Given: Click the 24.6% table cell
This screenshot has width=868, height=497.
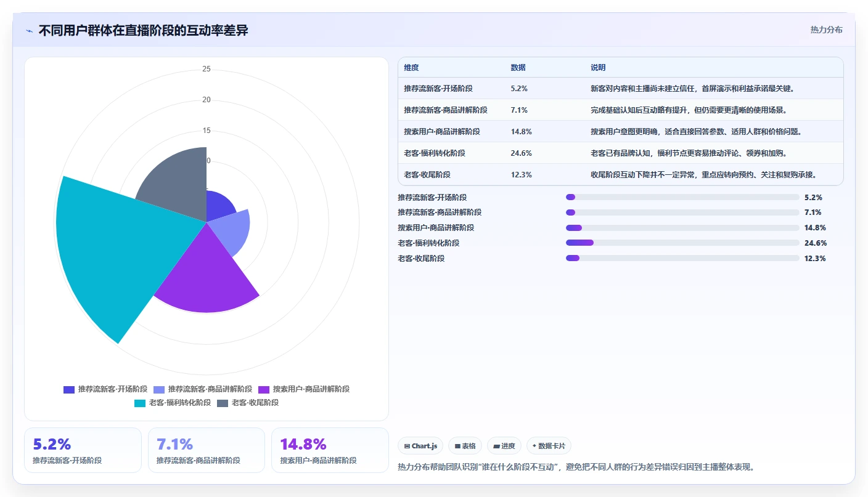Looking at the screenshot, I should (x=521, y=153).
